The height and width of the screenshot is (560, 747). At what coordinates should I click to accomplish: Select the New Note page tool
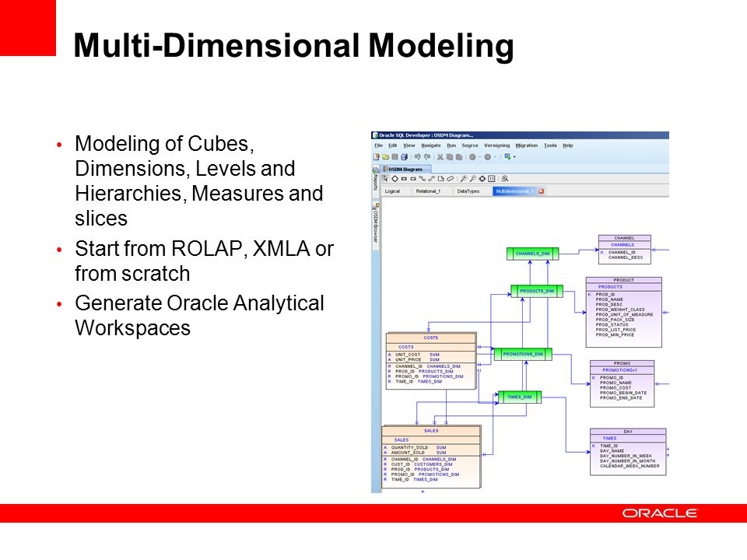coord(440,179)
